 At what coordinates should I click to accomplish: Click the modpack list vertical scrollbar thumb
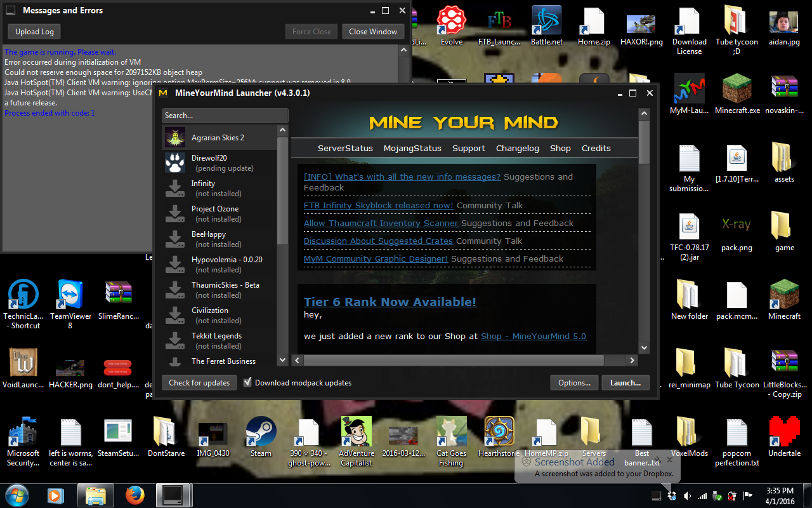[283, 190]
